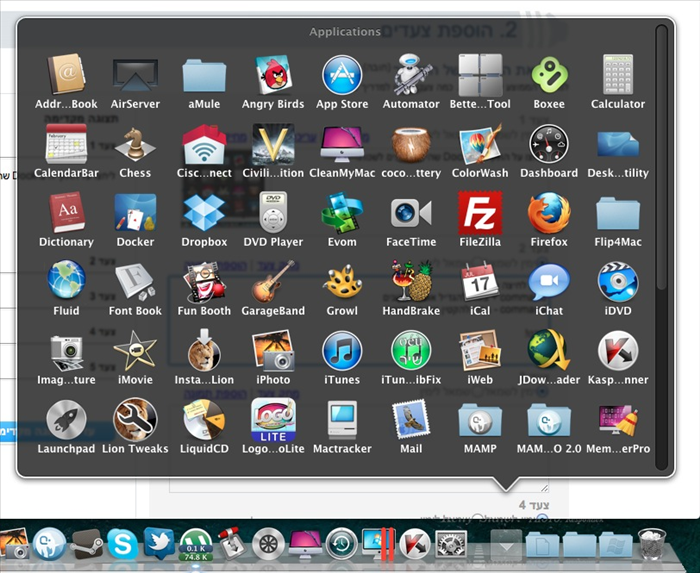Open Font Book

point(135,282)
